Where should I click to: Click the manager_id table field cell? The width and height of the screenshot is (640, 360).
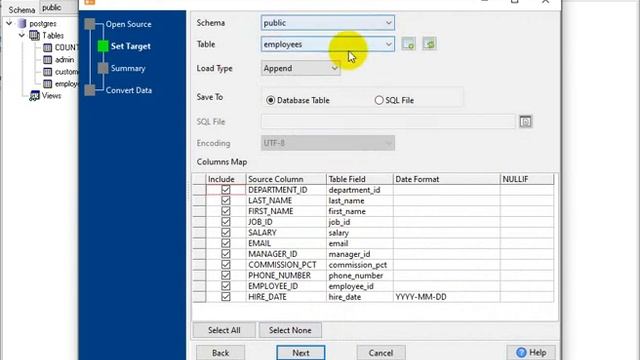click(x=360, y=254)
